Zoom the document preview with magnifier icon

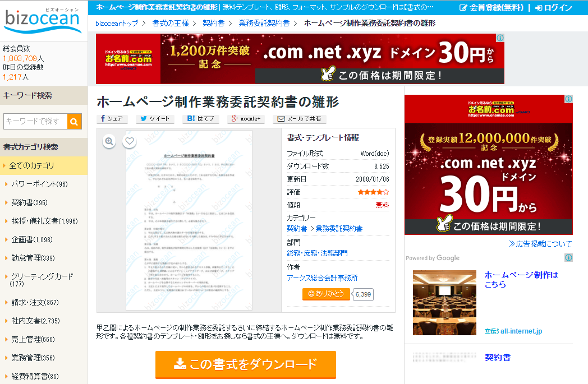pos(109,141)
